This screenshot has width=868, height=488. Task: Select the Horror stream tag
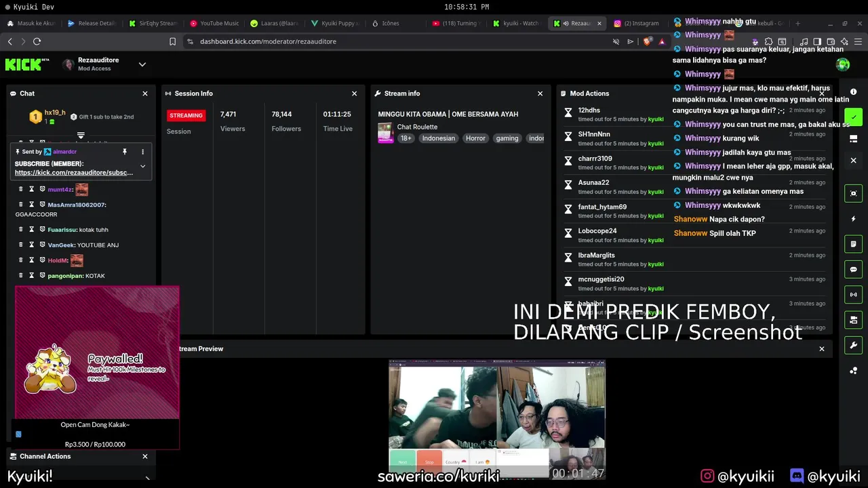pyautogui.click(x=475, y=138)
